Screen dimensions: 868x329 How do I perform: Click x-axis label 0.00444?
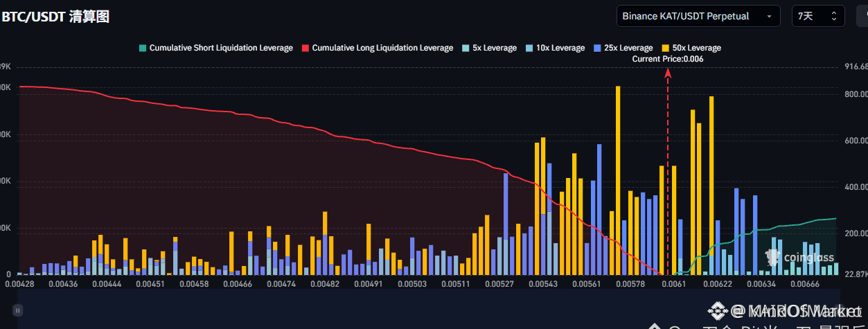pos(107,284)
